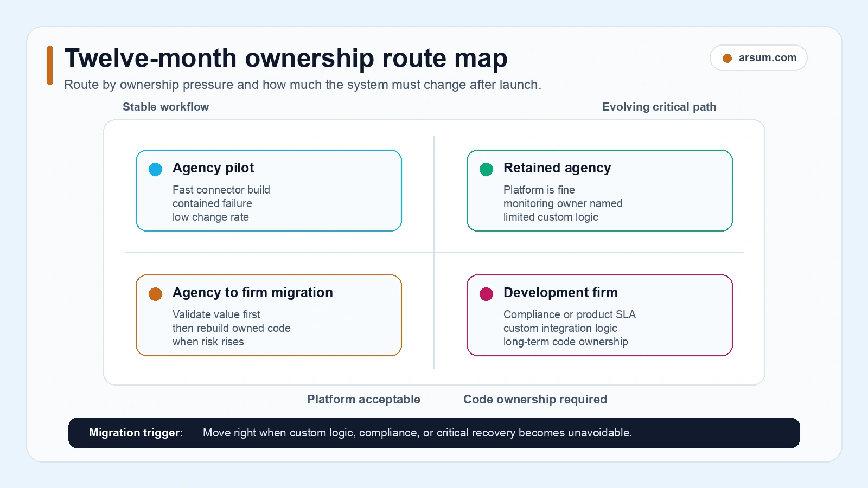868x488 pixels.
Task: Select the green dot beside Retained agency
Action: pyautogui.click(x=487, y=169)
